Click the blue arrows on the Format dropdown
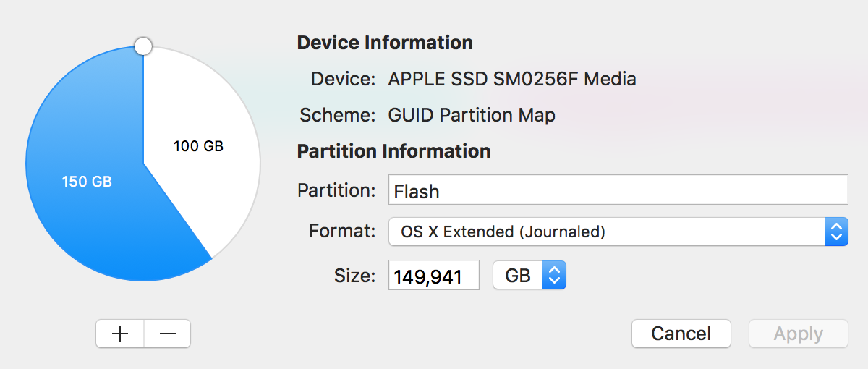The width and height of the screenshot is (868, 369). pyautogui.click(x=836, y=232)
